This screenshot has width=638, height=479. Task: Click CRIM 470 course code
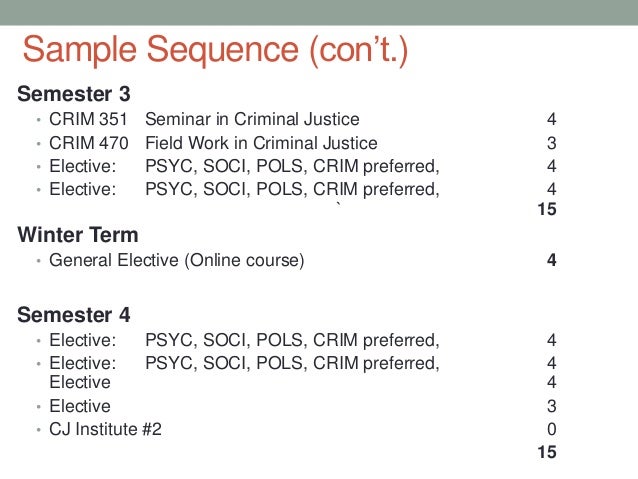[89, 143]
